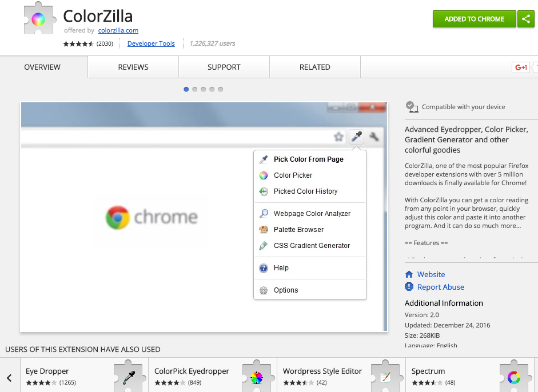Click the 'Additional Information' heading
The width and height of the screenshot is (538, 392).
[x=444, y=303]
